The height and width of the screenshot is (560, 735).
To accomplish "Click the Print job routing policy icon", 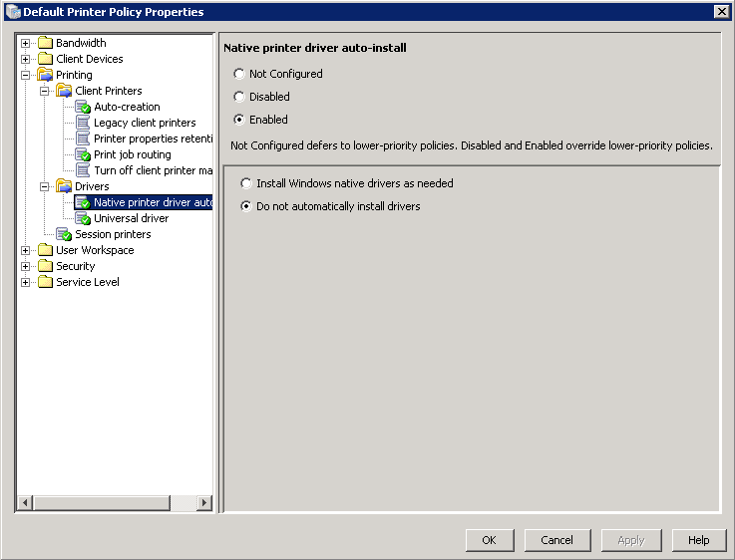I will click(83, 154).
